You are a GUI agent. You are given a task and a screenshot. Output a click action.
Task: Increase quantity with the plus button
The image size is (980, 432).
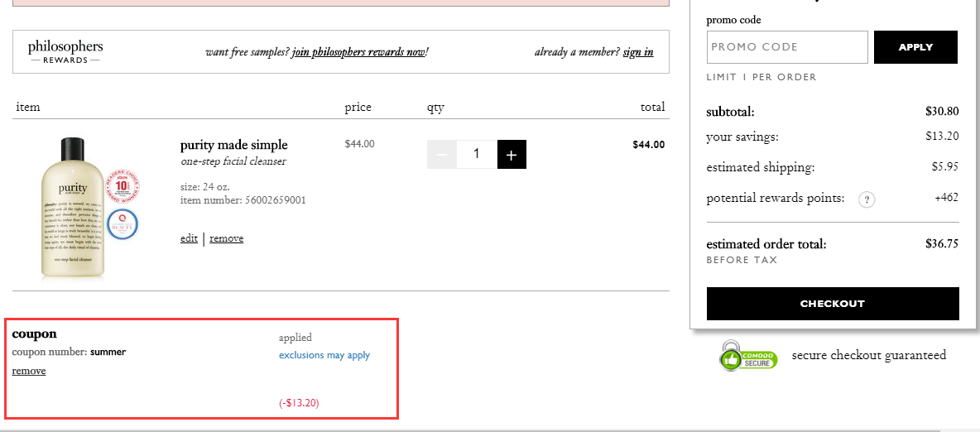pos(512,155)
